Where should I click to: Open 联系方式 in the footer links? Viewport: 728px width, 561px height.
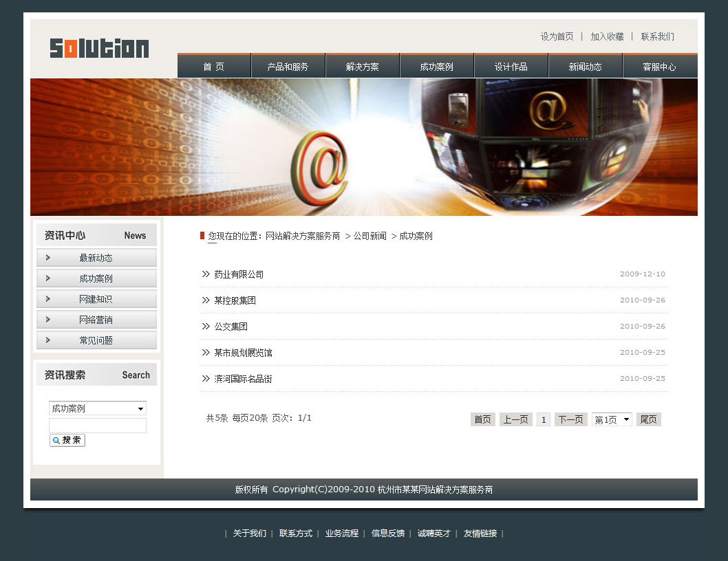(295, 533)
